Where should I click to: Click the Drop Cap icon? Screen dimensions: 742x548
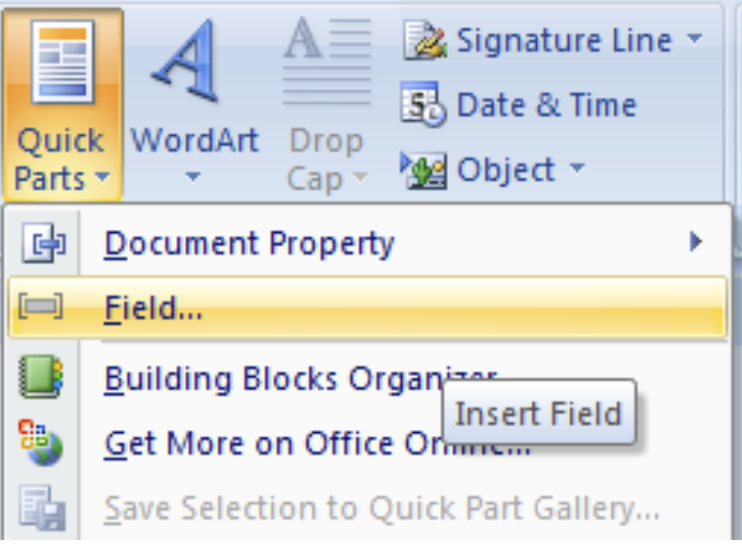point(327,61)
